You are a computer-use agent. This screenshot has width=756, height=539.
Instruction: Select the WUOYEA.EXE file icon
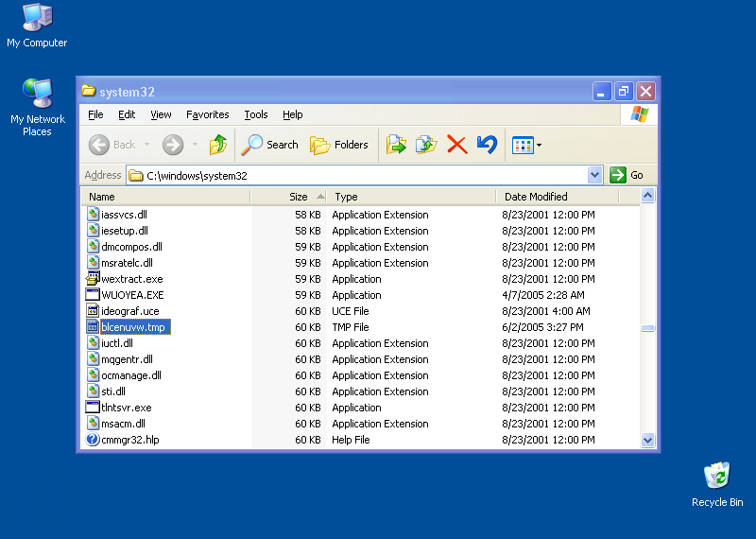click(93, 294)
